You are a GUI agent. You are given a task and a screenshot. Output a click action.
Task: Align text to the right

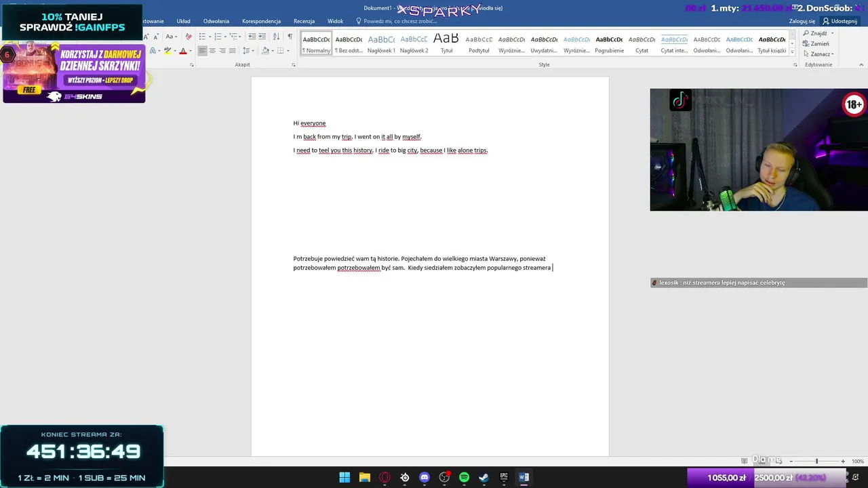(222, 51)
